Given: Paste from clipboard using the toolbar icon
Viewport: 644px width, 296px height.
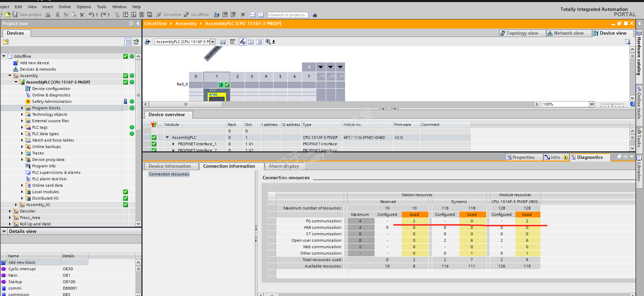Looking at the screenshot, I should coord(74,15).
